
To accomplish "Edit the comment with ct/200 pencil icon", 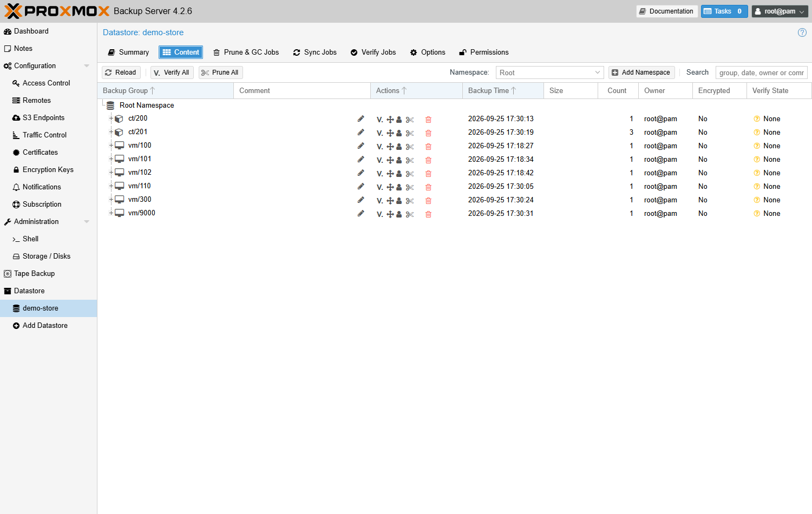I will click(x=361, y=118).
